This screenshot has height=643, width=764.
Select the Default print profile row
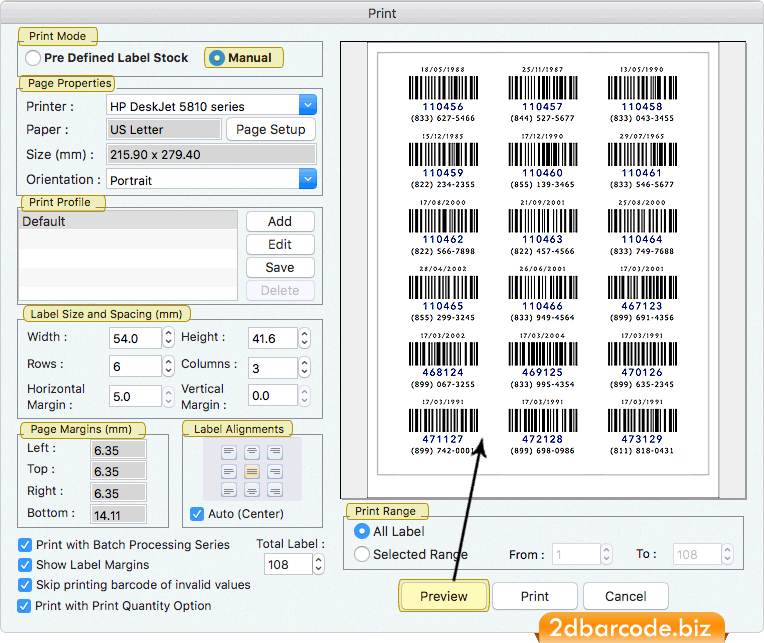pos(128,221)
